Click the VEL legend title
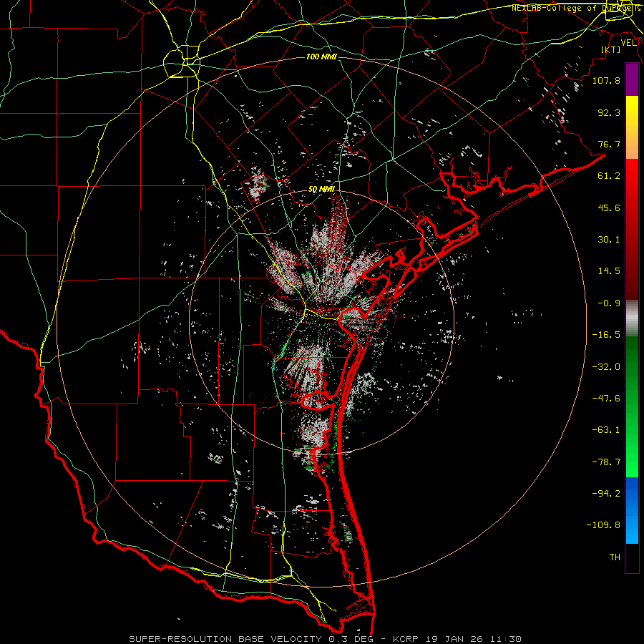 pyautogui.click(x=628, y=43)
